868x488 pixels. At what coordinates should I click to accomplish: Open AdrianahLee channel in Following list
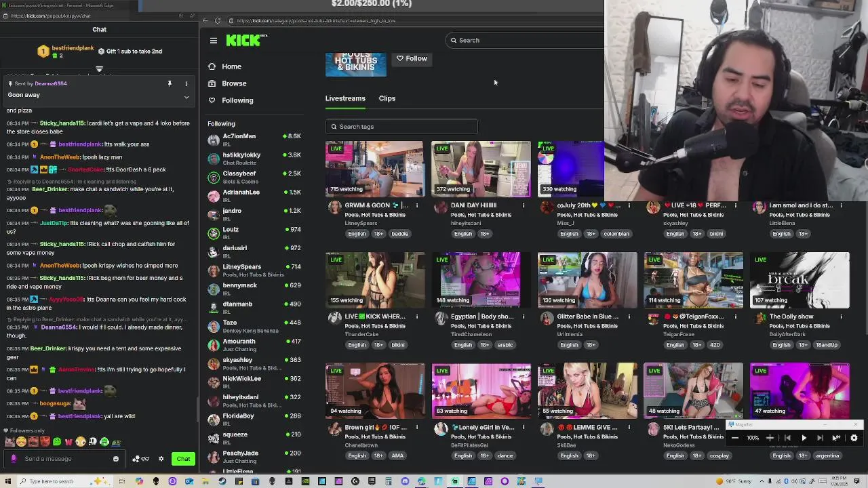click(254, 195)
